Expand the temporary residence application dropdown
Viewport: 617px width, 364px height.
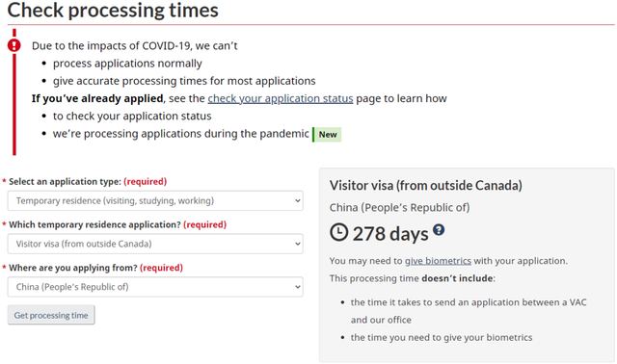pos(155,244)
